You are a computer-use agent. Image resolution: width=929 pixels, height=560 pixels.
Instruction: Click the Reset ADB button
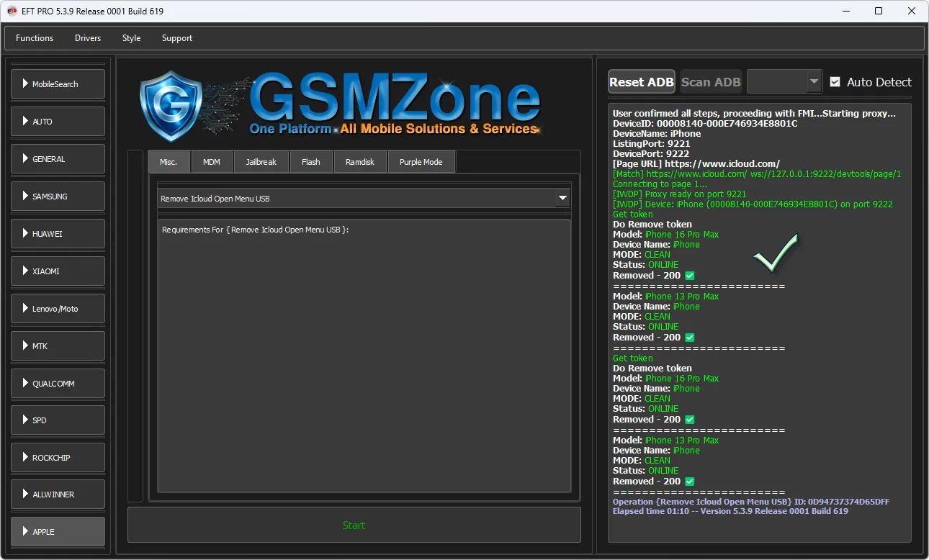coord(642,82)
